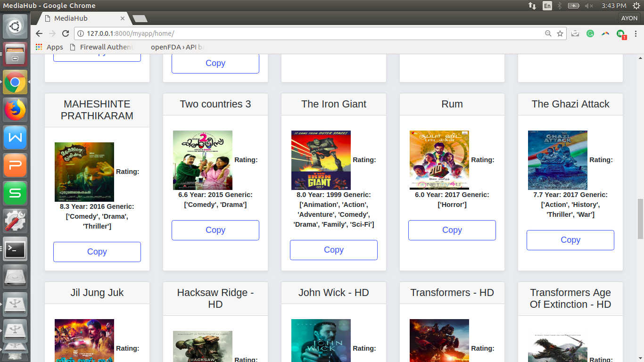Open WPS Spreadsheets from the launcher
644x362 pixels.
15,193
